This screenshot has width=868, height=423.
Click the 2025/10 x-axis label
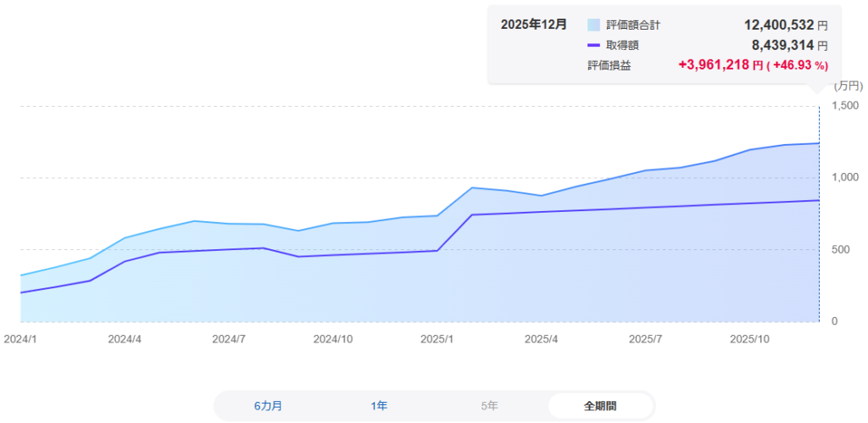click(x=749, y=338)
